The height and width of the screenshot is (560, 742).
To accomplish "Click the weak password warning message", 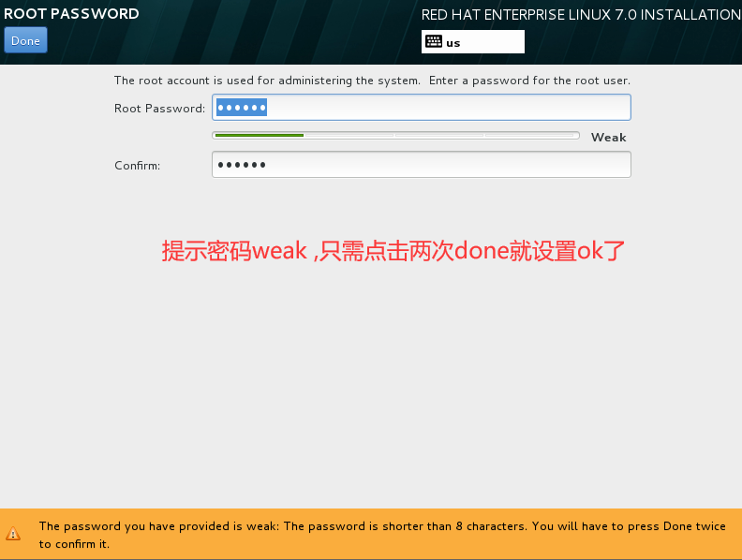I will coord(382,535).
